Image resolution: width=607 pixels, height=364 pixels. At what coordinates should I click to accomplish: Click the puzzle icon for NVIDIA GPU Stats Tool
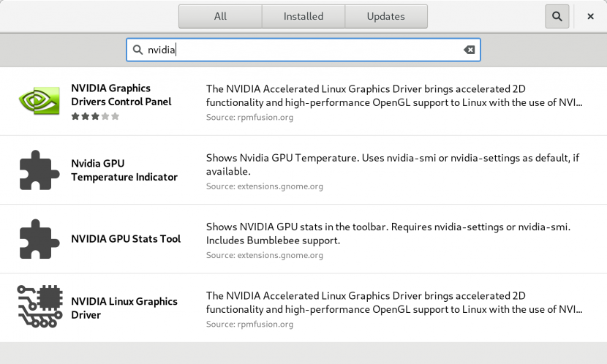point(39,239)
